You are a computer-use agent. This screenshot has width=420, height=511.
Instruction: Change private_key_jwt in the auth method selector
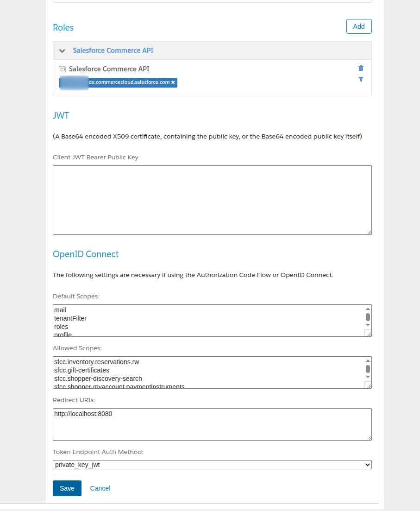click(x=212, y=464)
